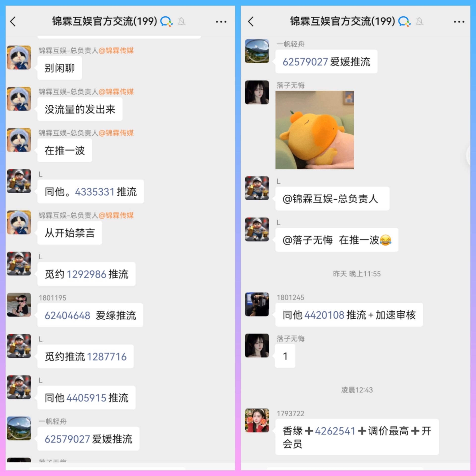
Task: Open avatar of 落子无悔 above the duck image
Action: (257, 92)
